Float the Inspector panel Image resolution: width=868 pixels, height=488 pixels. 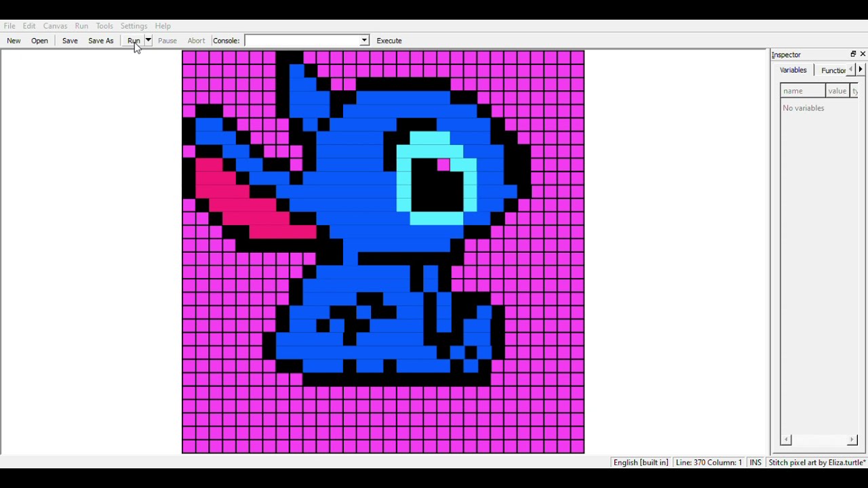click(853, 54)
